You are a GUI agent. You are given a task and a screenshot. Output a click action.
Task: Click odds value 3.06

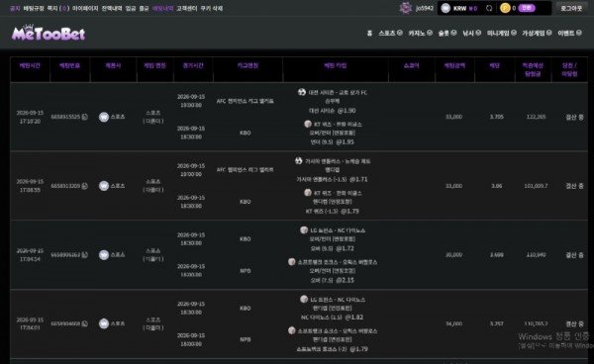point(497,186)
